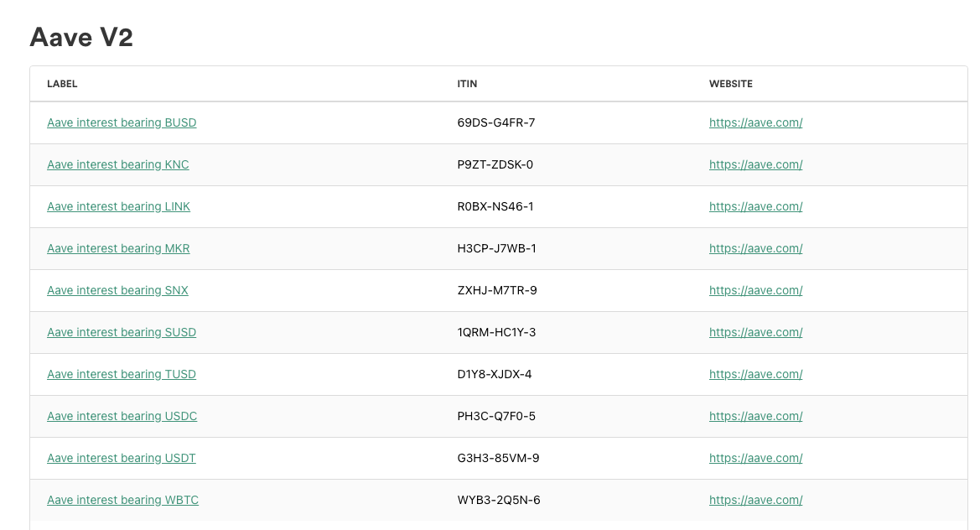The height and width of the screenshot is (530, 980).
Task: Open the Aave interest bearing SNX link
Action: coord(117,290)
